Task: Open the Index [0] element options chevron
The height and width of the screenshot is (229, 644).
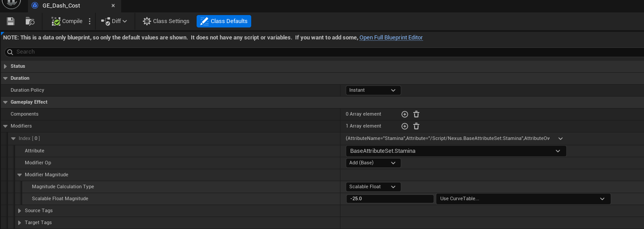Action: [x=560, y=139]
